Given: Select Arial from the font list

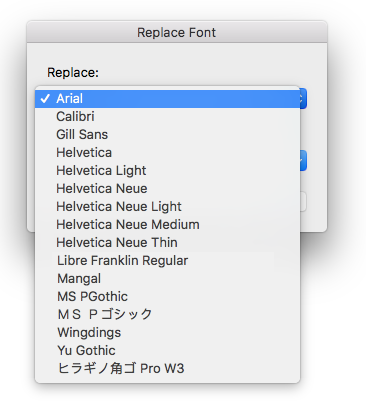Looking at the screenshot, I should (167, 99).
